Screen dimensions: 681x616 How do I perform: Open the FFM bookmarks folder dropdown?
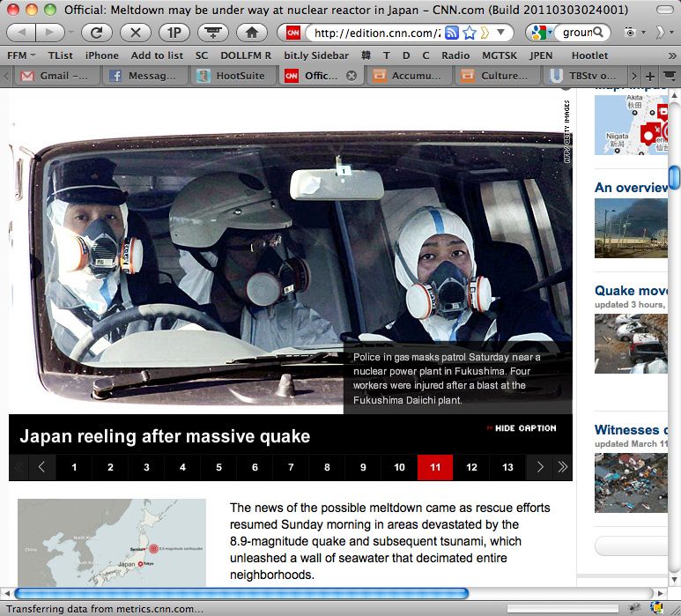coord(21,55)
